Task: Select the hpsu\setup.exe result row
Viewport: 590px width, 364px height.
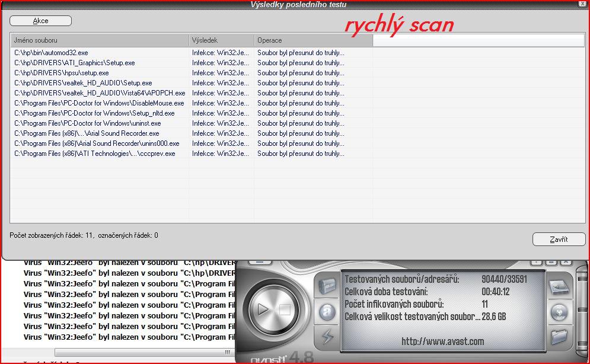Action: click(x=62, y=73)
